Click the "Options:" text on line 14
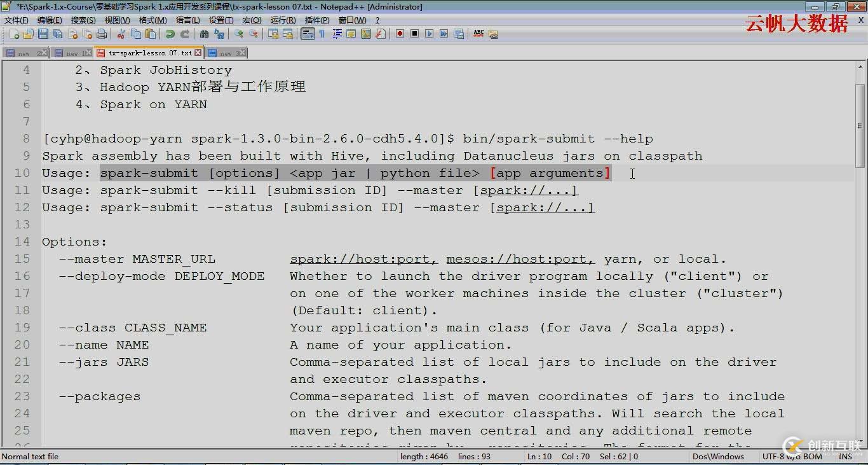Image resolution: width=868 pixels, height=465 pixels. [75, 242]
